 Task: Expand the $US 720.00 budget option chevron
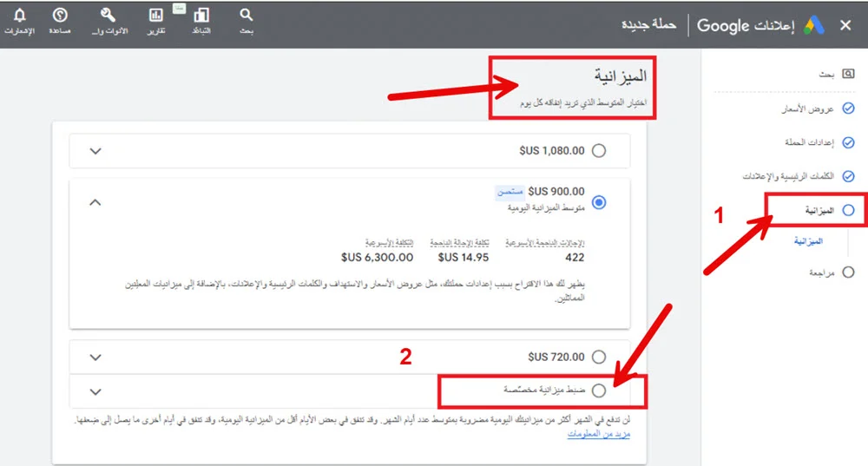click(95, 358)
